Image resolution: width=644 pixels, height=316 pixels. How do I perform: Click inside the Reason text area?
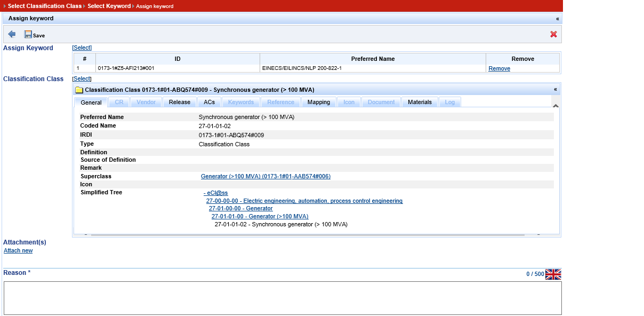click(283, 298)
